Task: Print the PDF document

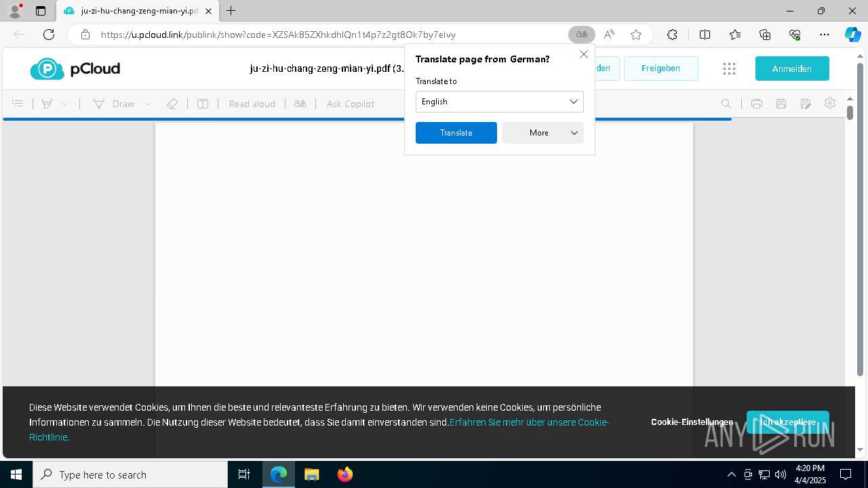Action: point(757,104)
